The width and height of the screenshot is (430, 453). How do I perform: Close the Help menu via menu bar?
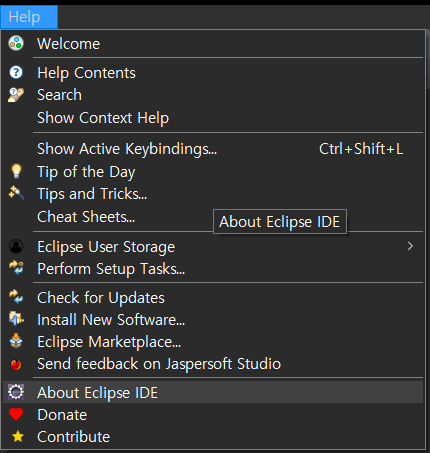point(29,17)
